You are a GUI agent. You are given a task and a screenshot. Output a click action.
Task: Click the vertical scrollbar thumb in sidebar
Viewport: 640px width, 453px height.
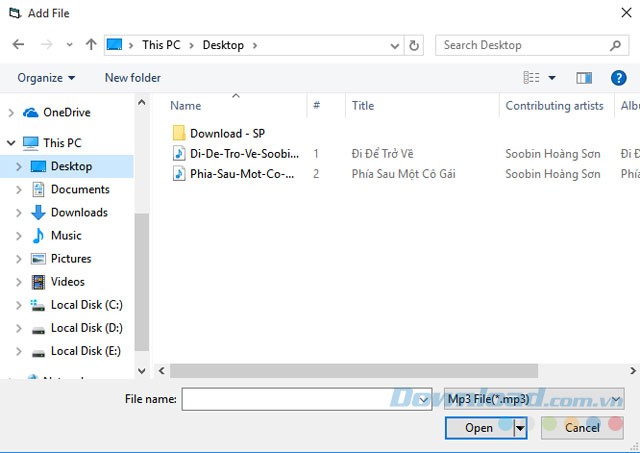tap(142, 282)
